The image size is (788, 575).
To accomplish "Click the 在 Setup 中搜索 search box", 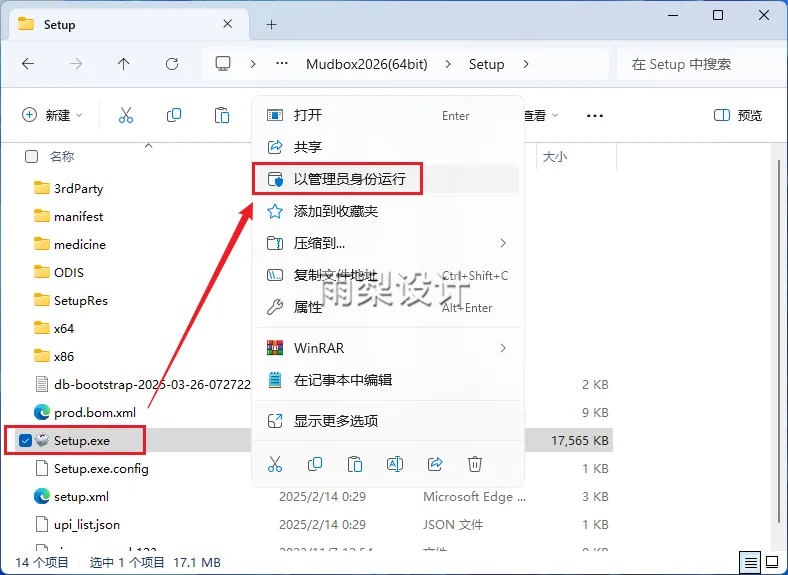I will [702, 64].
